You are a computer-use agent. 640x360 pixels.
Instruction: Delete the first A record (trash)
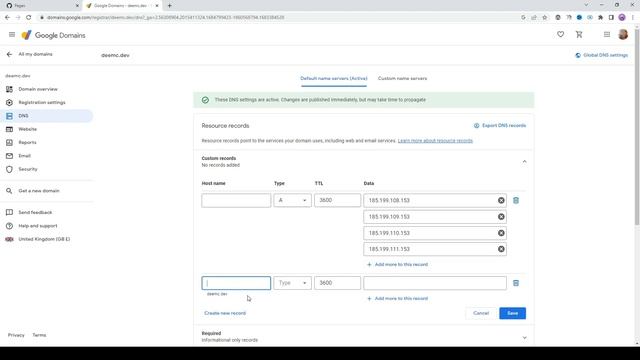coord(516,200)
